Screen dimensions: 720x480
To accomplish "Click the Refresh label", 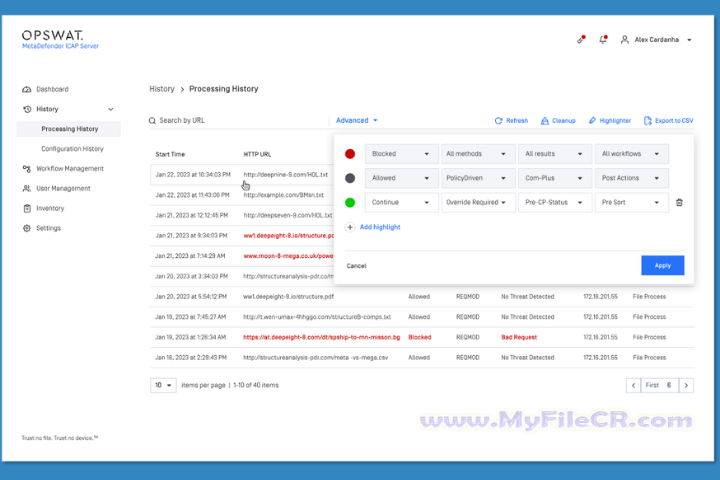I will [517, 121].
